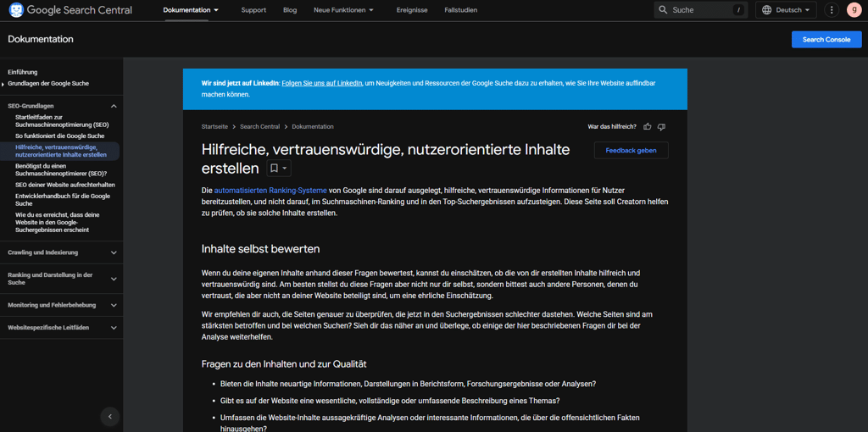Click the Search Central breadcrumb
The width and height of the screenshot is (868, 432).
tap(259, 127)
